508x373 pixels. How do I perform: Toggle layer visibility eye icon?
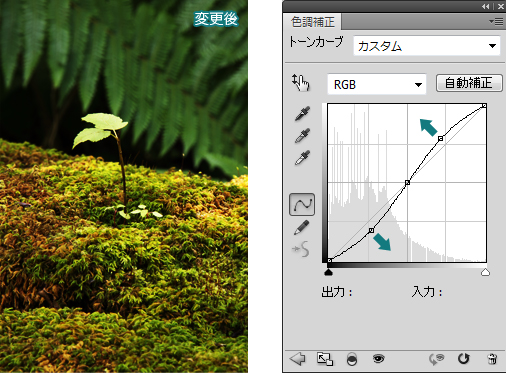click(378, 359)
